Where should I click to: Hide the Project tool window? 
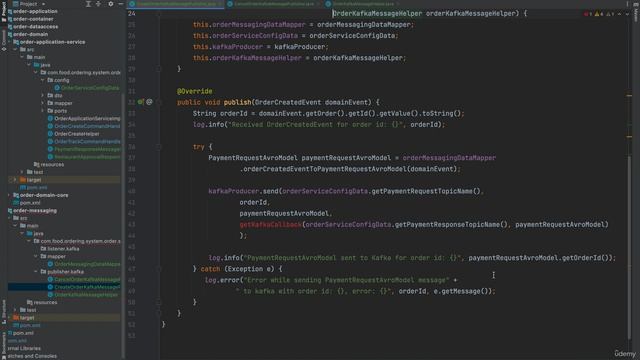coord(121,4)
